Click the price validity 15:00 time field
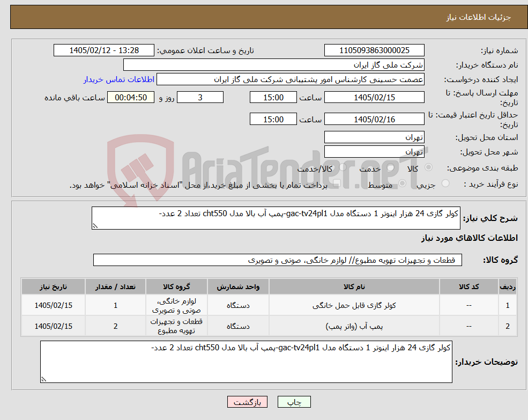 (x=273, y=119)
